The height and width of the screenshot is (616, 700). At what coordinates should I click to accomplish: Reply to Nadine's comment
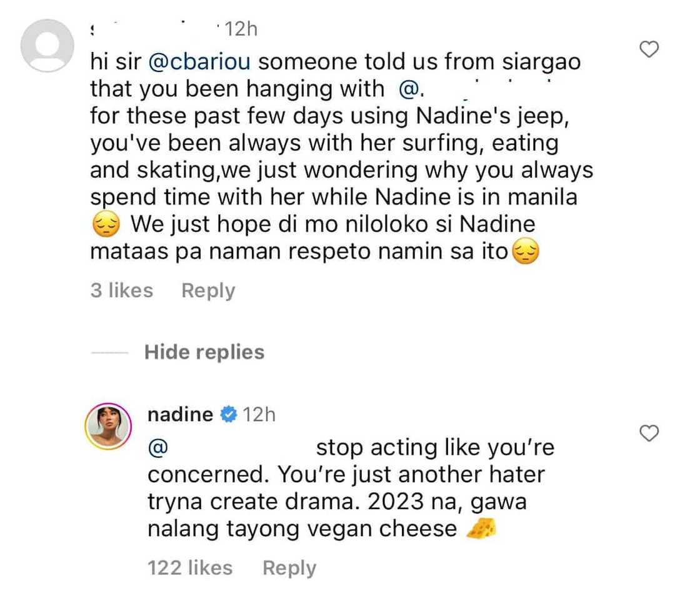[289, 568]
